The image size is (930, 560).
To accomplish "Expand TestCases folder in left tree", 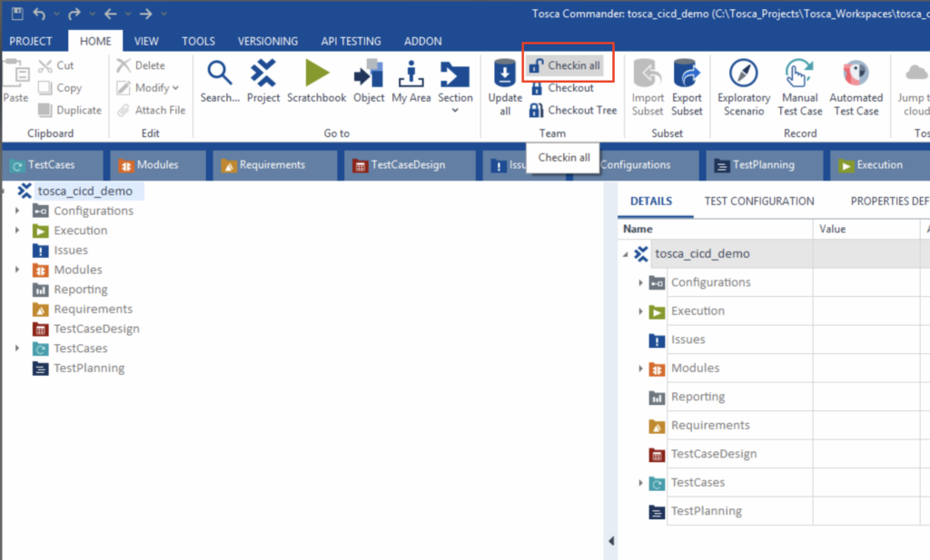I will pyautogui.click(x=17, y=348).
